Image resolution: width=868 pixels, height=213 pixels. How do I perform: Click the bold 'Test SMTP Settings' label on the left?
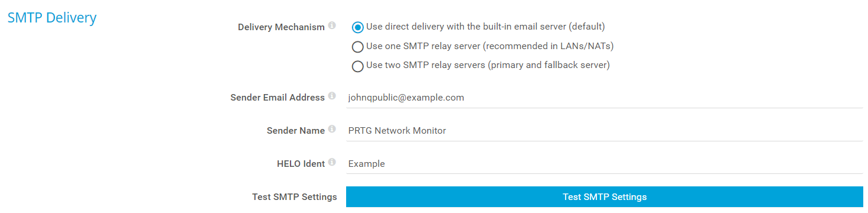[x=295, y=197]
